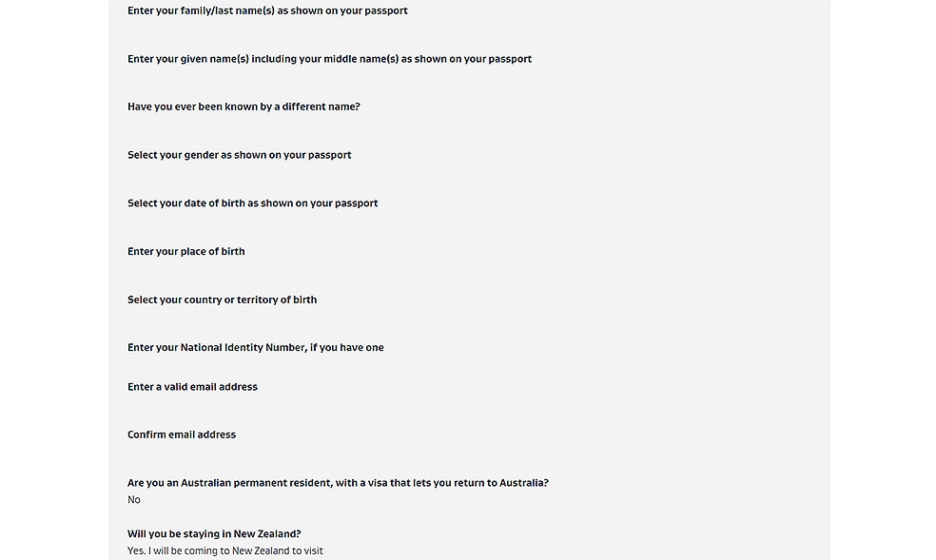
Task: Click 'Will you be staying in New Zealand?' question
Action: [x=214, y=534]
